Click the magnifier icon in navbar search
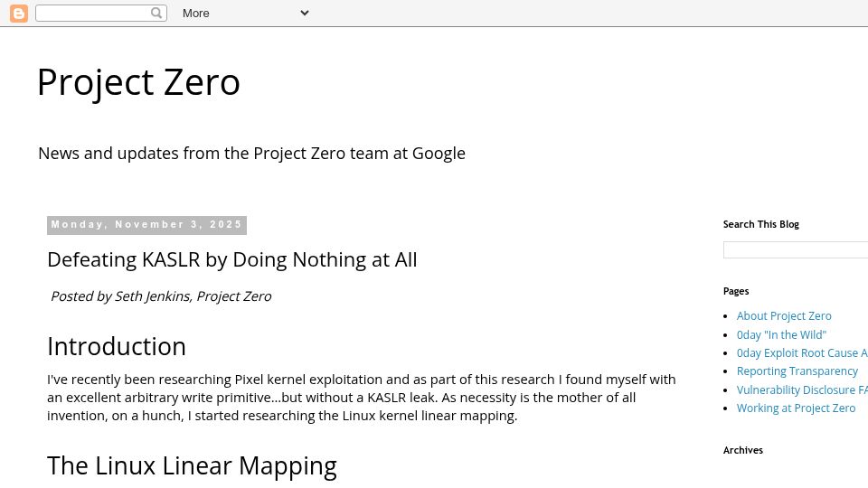Screen dimensions: 868x488 pyautogui.click(x=156, y=13)
